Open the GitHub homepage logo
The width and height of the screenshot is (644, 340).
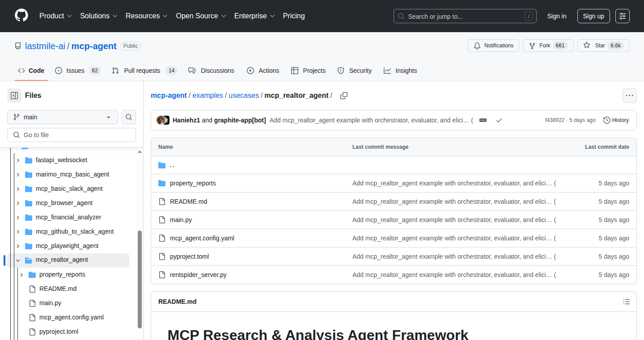[21, 16]
